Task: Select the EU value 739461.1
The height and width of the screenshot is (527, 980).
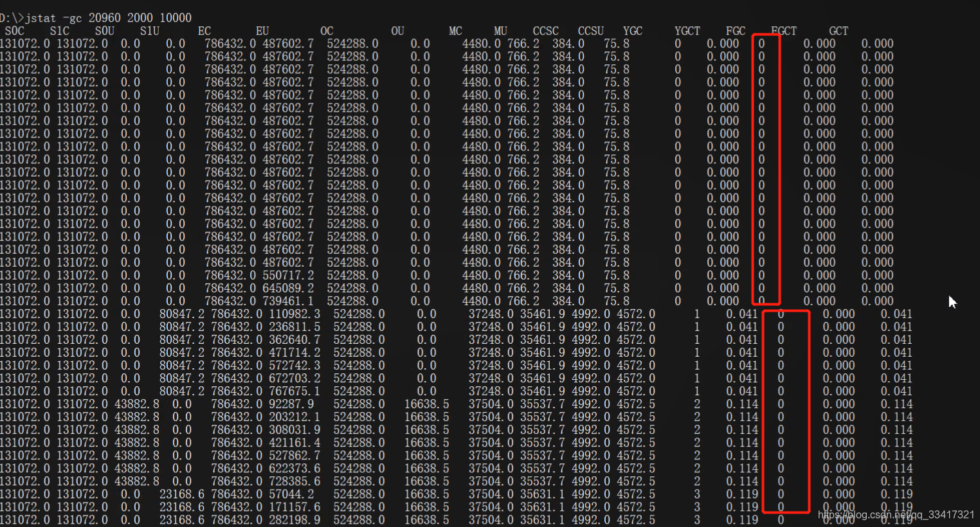Action: (x=288, y=301)
